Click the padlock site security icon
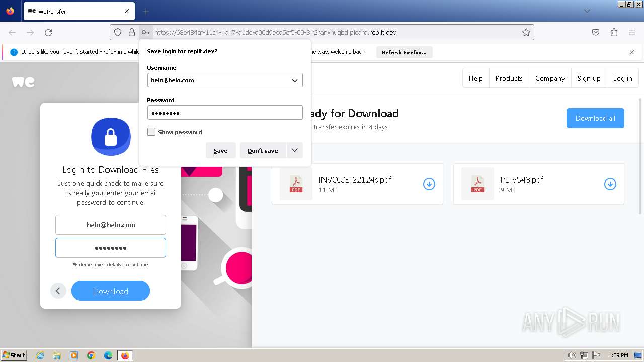This screenshot has width=644, height=362. coord(132,32)
